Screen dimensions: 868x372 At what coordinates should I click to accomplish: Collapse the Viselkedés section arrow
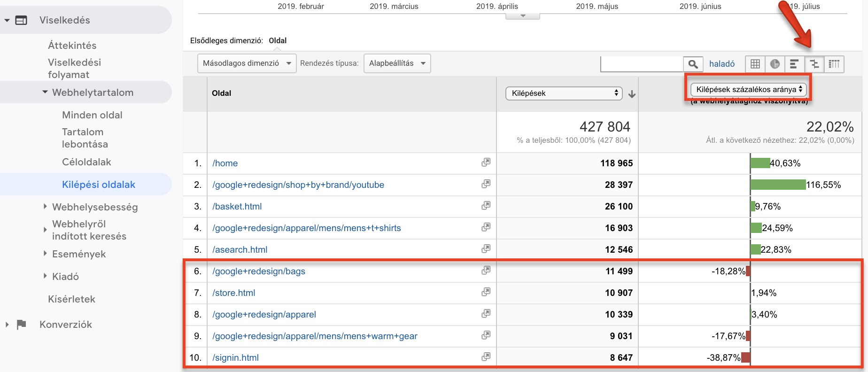(7, 20)
